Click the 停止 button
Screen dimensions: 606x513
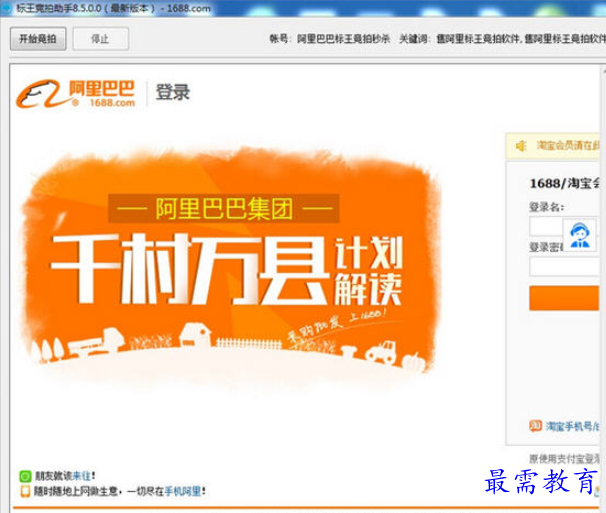point(100,39)
